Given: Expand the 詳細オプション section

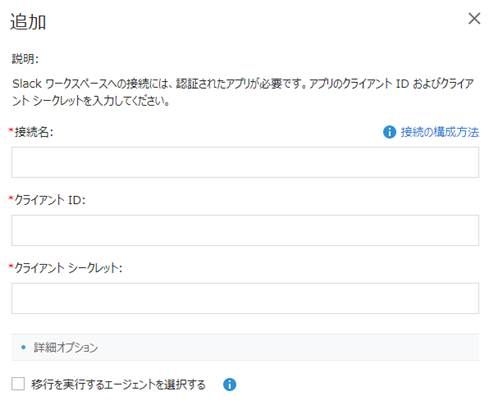Looking at the screenshot, I should coord(245,347).
